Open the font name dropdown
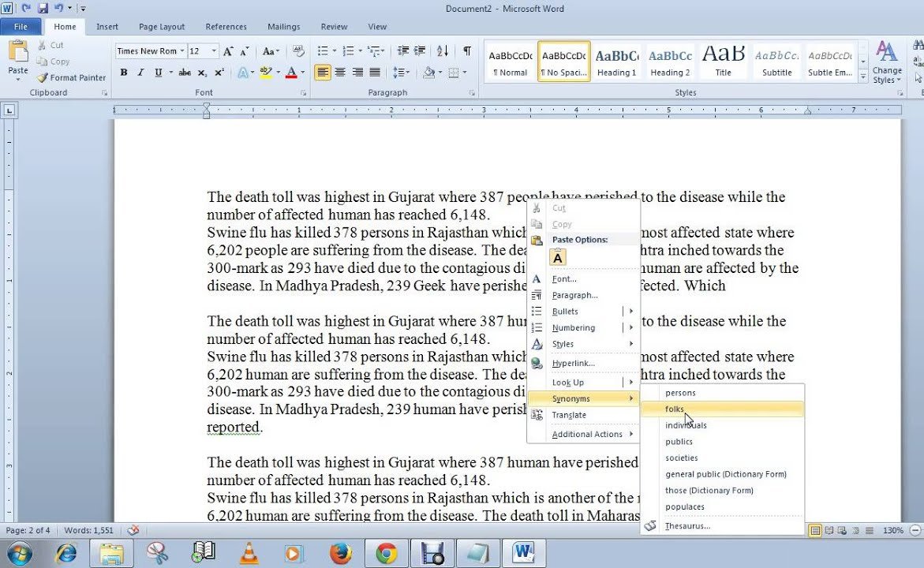The height and width of the screenshot is (568, 924). (x=182, y=51)
